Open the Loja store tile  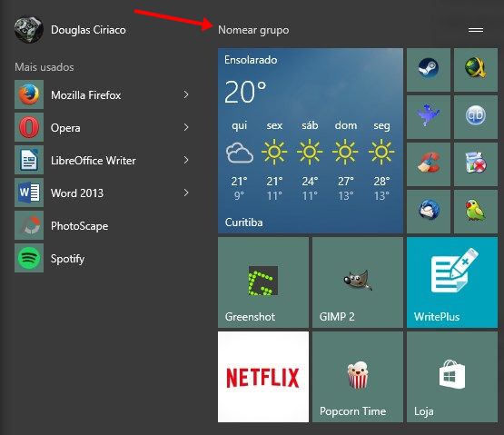click(452, 377)
